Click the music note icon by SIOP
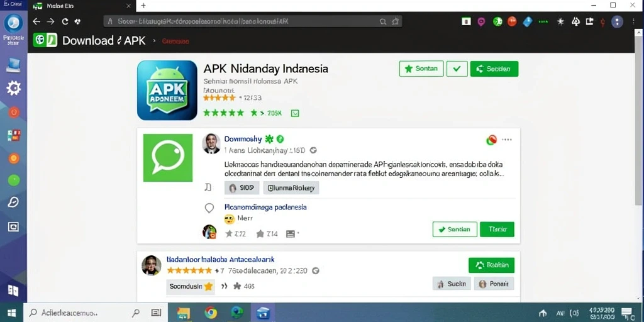Screen dimensions: 644x322 (x=208, y=187)
